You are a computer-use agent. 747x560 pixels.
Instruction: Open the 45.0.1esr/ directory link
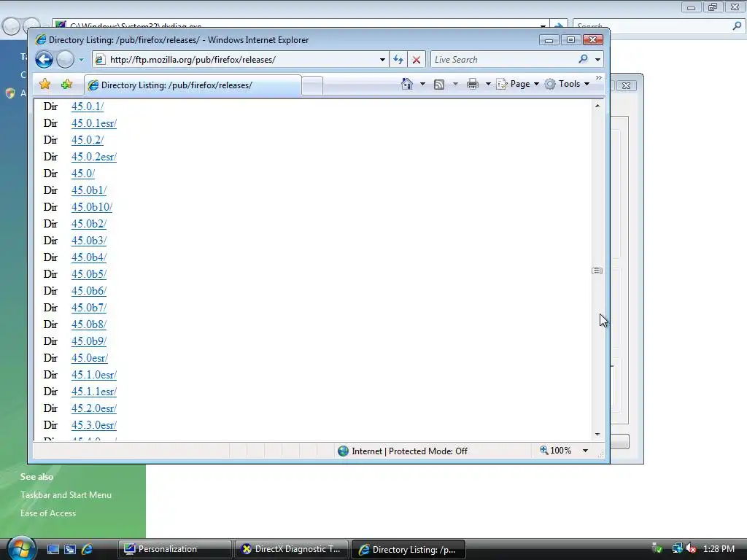pyautogui.click(x=94, y=123)
